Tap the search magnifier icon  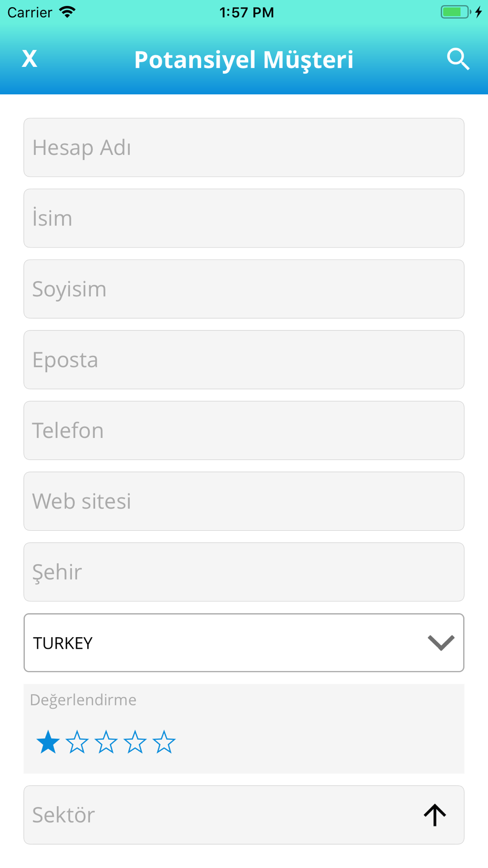click(x=458, y=59)
